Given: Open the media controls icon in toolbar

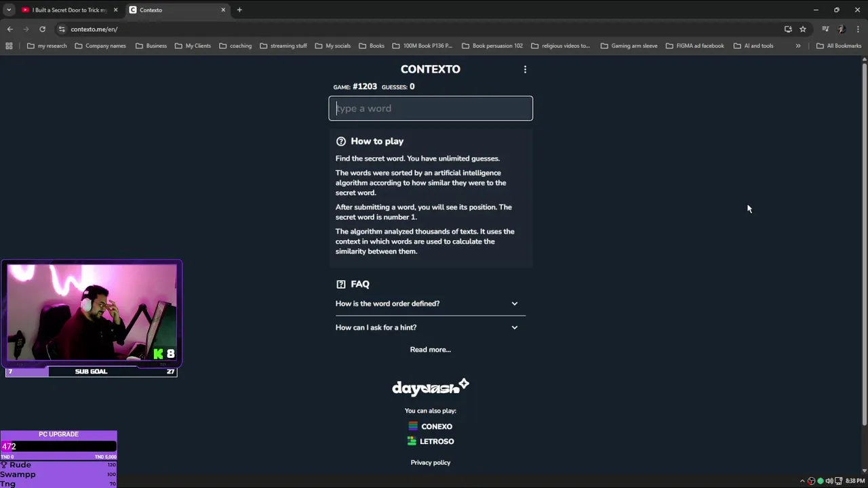Looking at the screenshot, I should (825, 29).
